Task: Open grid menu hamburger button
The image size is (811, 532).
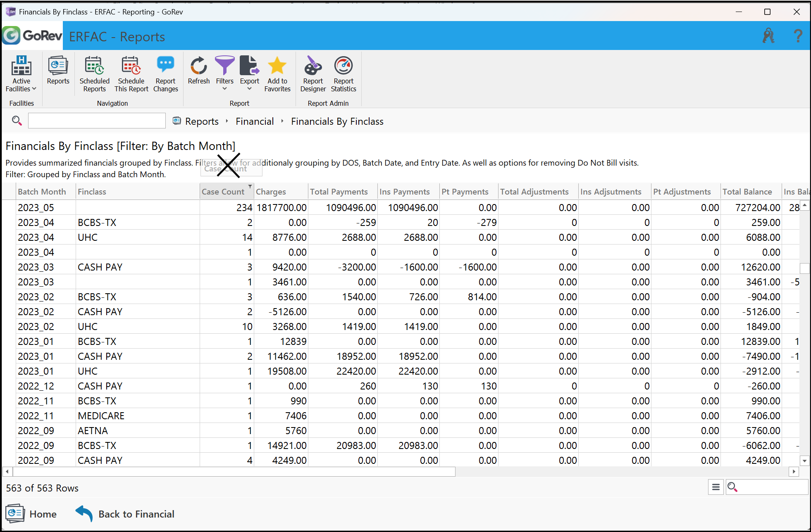Action: 716,487
